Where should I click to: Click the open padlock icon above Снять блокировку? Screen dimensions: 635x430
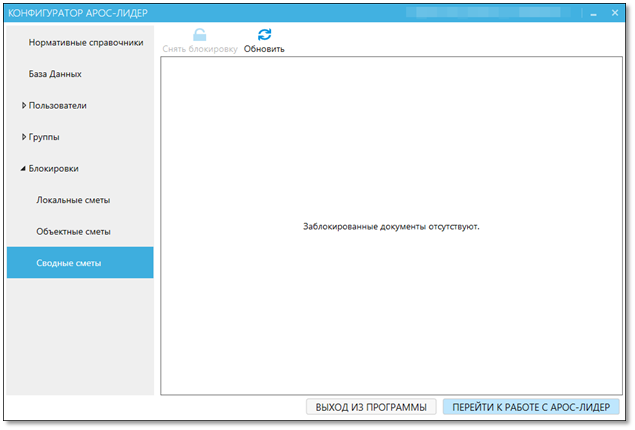pos(199,34)
